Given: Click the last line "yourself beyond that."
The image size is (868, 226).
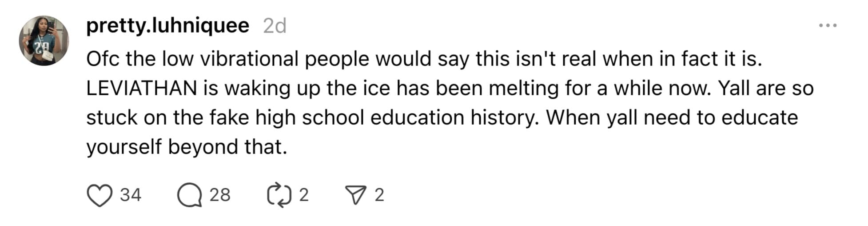Looking at the screenshot, I should click(x=187, y=147).
